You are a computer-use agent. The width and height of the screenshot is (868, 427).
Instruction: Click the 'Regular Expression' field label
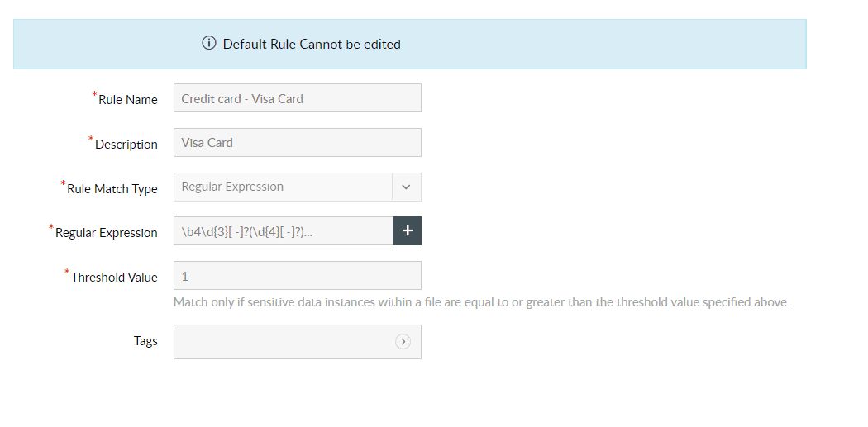[x=107, y=233]
